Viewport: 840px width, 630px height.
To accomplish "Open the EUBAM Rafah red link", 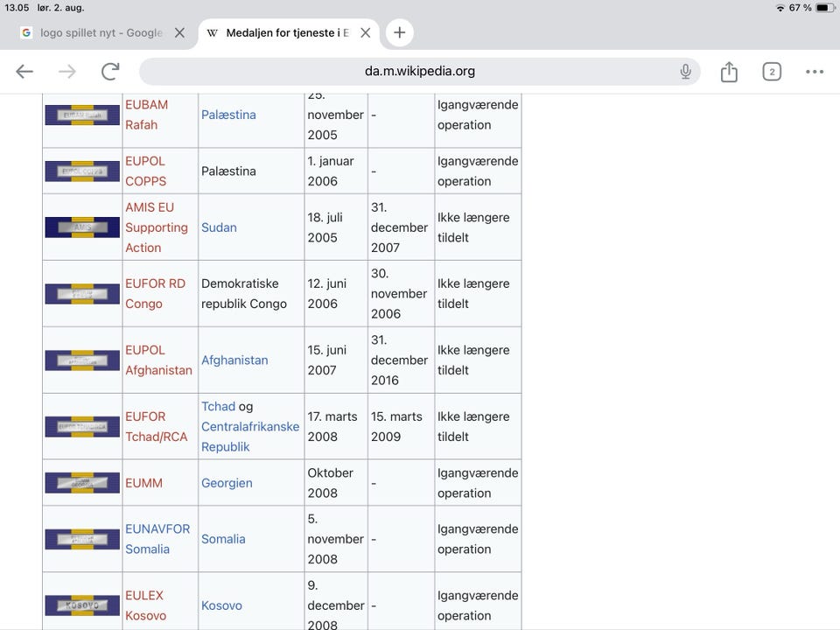I will [x=146, y=115].
